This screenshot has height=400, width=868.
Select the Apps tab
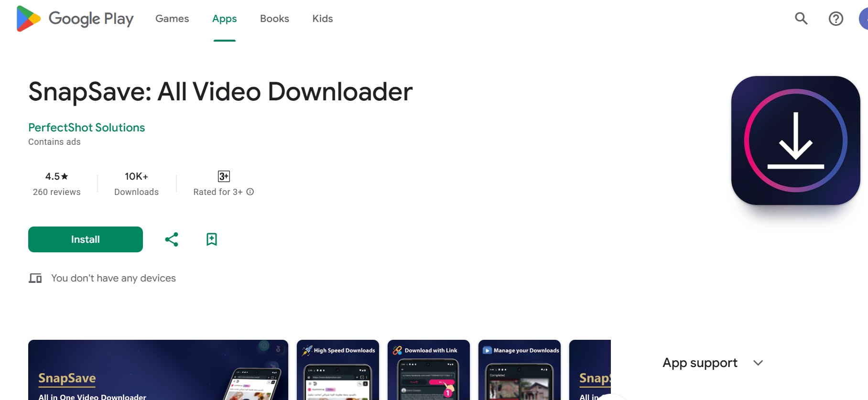point(225,19)
